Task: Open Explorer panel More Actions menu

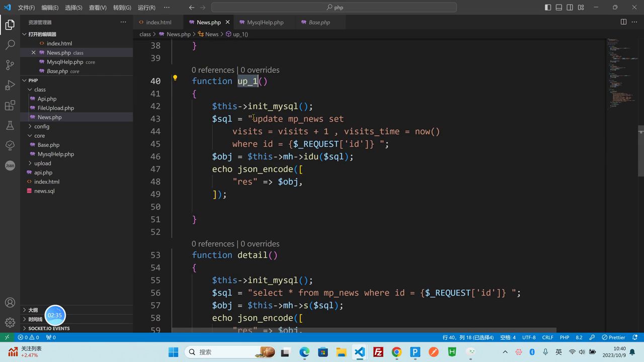Action: (x=123, y=22)
